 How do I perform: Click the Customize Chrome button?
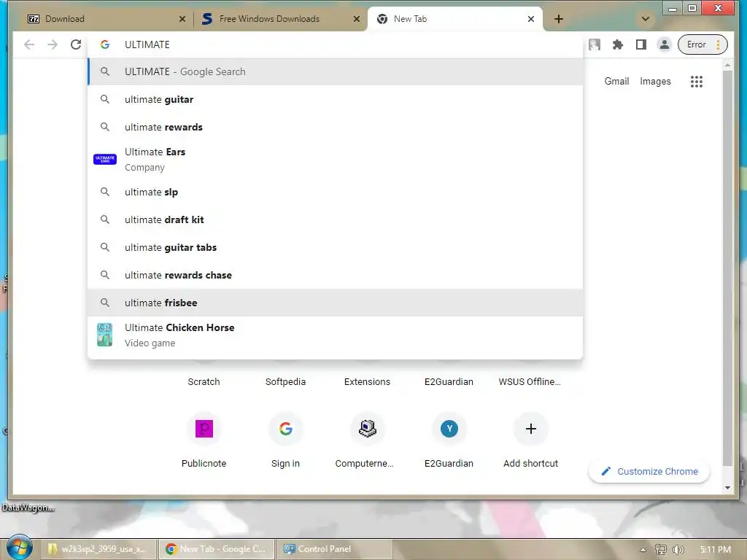click(649, 472)
